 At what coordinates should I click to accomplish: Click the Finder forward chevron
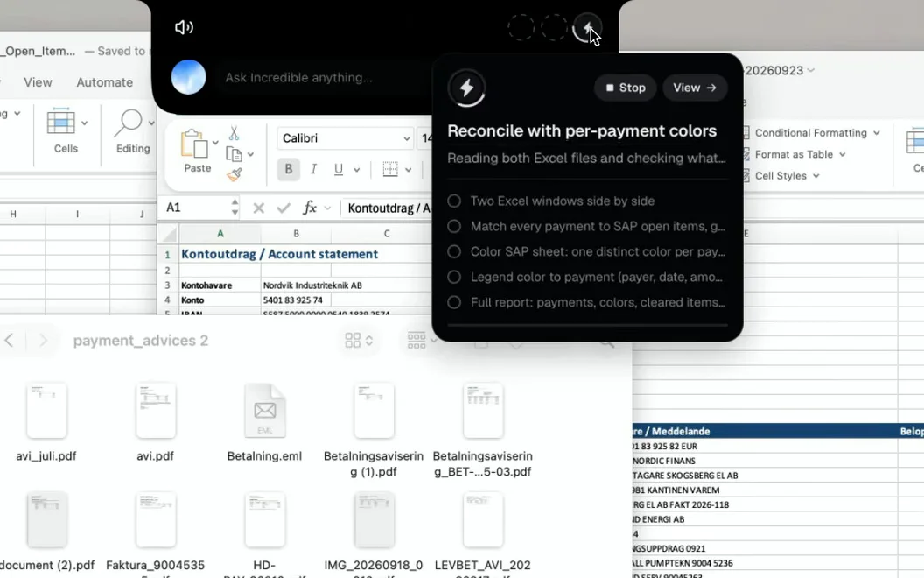click(43, 341)
